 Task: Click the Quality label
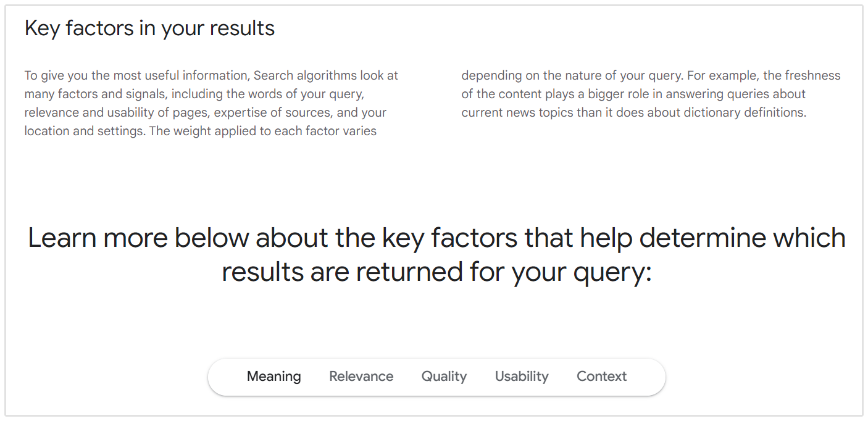(443, 376)
